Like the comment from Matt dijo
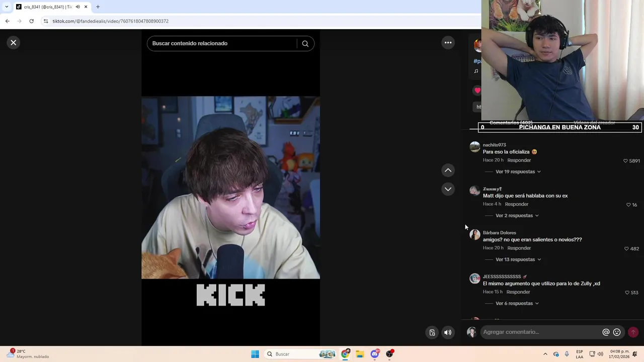The image size is (644, 362). coord(628,205)
